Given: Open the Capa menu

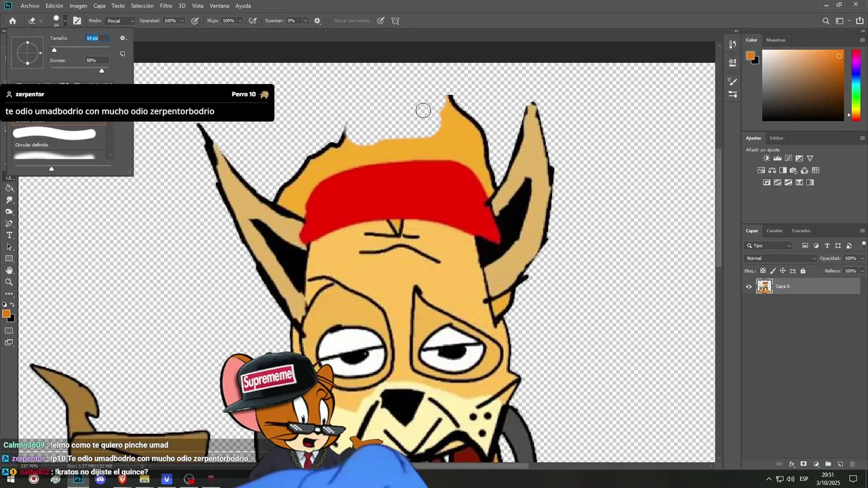Looking at the screenshot, I should tap(100, 5).
